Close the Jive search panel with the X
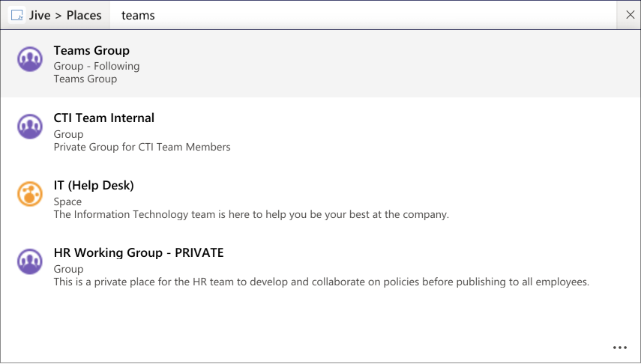 coord(630,15)
